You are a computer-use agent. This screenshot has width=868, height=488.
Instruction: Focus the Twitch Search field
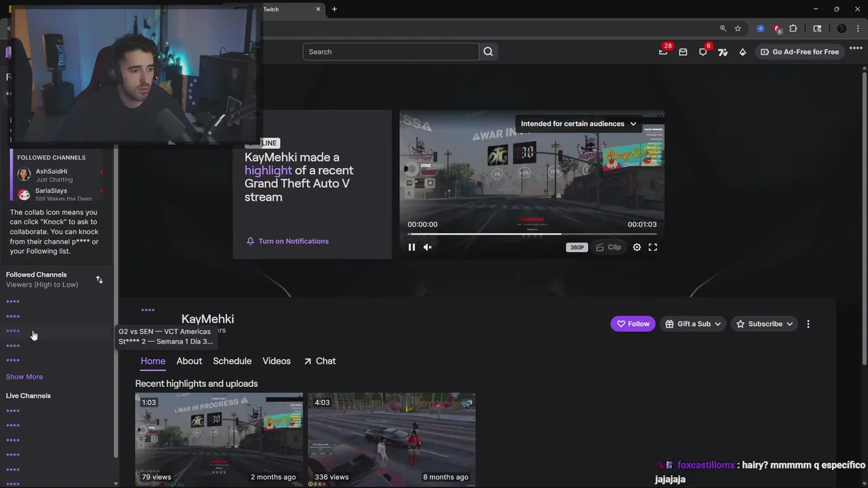coord(391,52)
